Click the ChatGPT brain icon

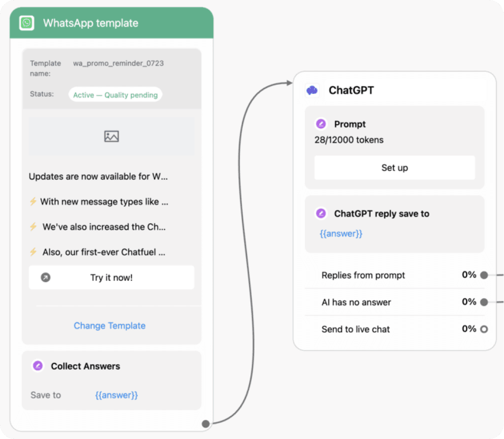312,90
